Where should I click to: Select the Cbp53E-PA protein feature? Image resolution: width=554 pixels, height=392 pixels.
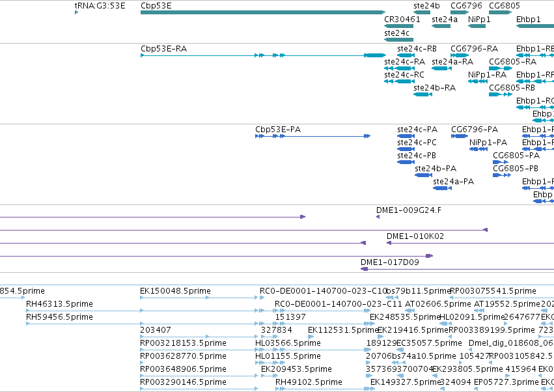coord(312,136)
